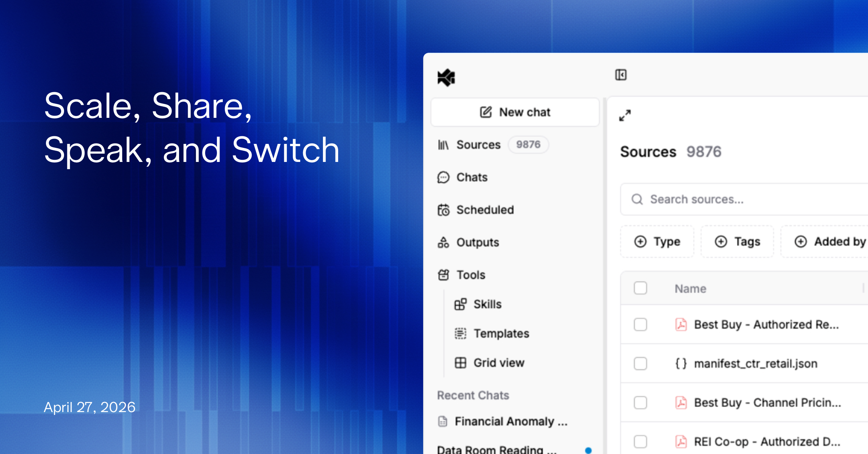
Task: Check the manifest_ctr_retail.json row checkbox
Action: click(x=640, y=363)
